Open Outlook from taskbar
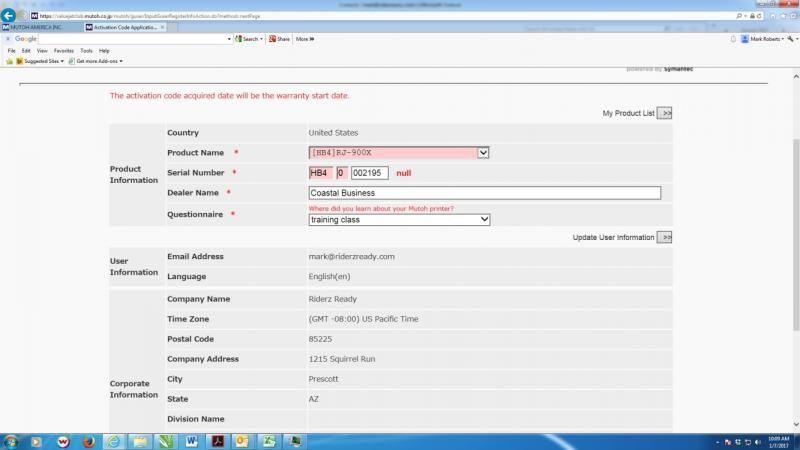Viewport: 800px width, 450px height. pyautogui.click(x=242, y=441)
